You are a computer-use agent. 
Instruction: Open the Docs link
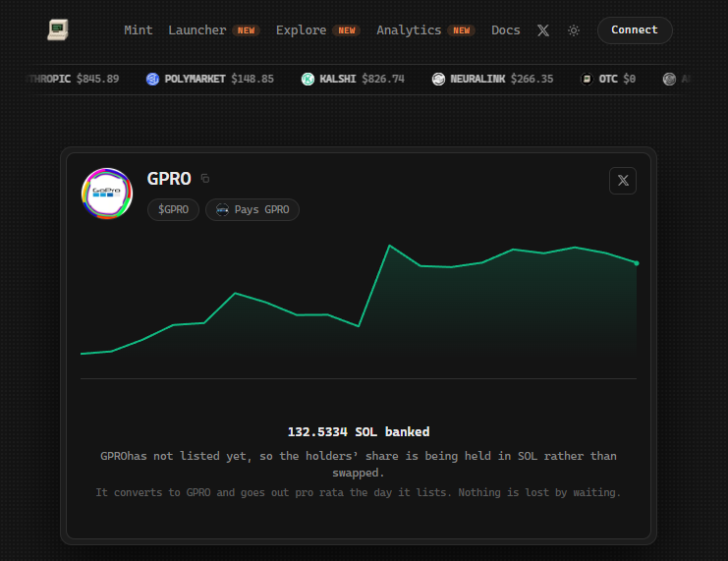click(x=506, y=30)
